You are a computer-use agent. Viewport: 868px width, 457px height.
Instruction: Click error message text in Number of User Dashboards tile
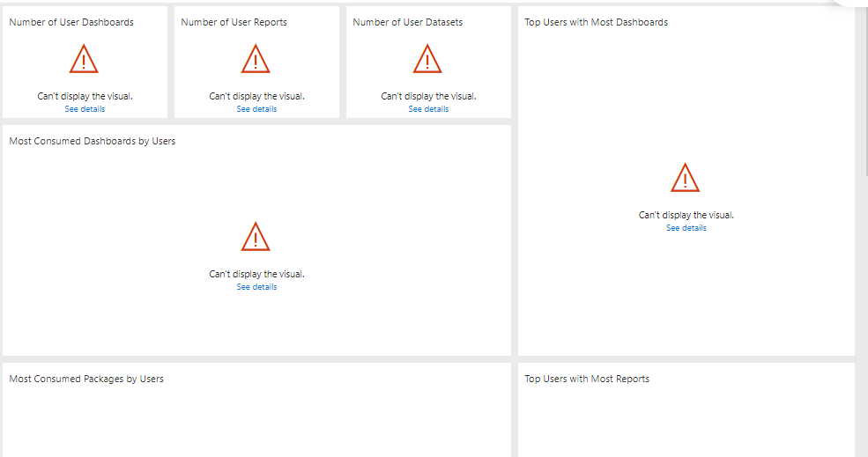[85, 96]
